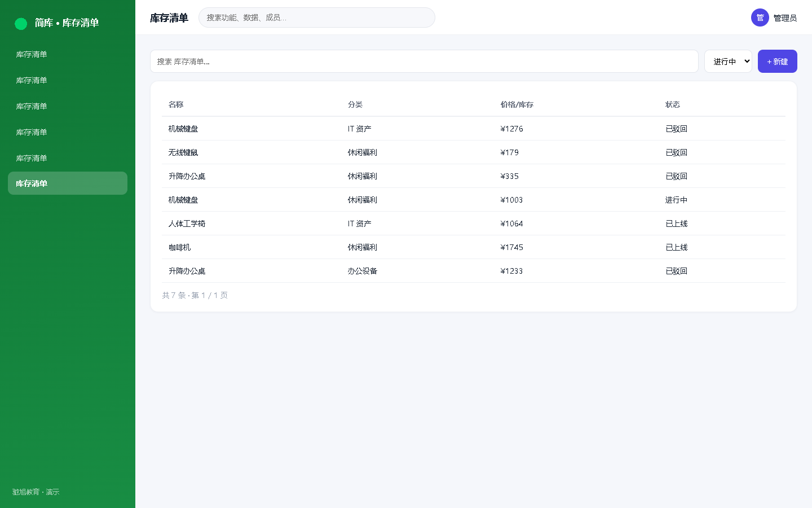This screenshot has height=508, width=812.
Task: Click the 共 7 条 · 第 1 / 1 页 pagination text
Action: pyautogui.click(x=195, y=295)
